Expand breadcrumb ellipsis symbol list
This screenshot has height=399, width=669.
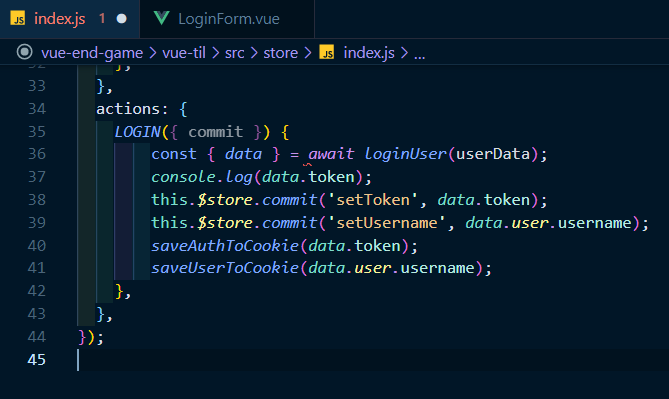(419, 54)
